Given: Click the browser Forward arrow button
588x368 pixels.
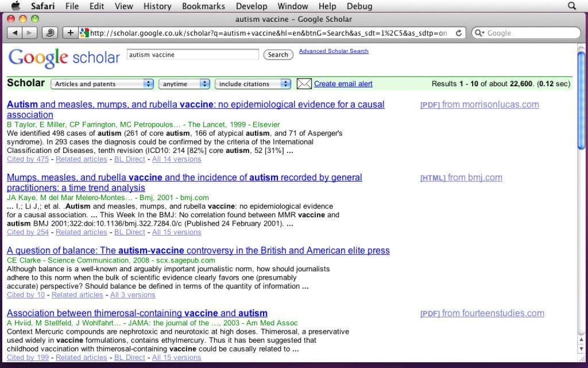Looking at the screenshot, I should [x=29, y=33].
